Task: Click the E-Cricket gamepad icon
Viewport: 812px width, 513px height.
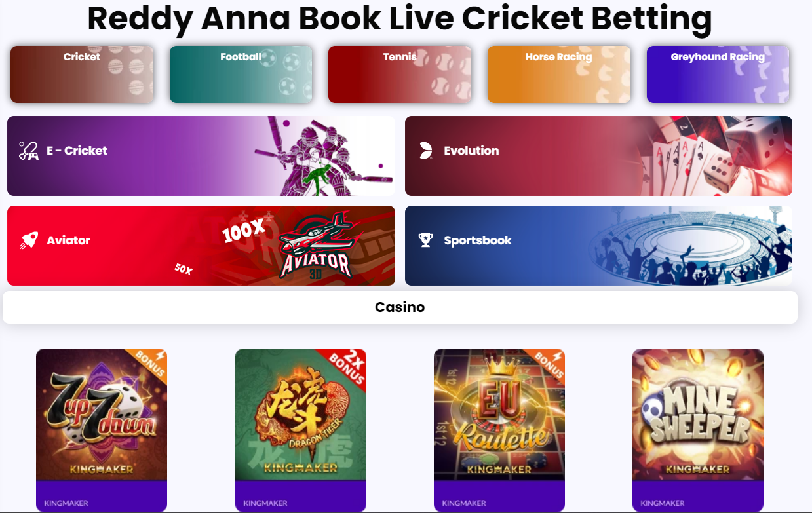Action: (28, 151)
